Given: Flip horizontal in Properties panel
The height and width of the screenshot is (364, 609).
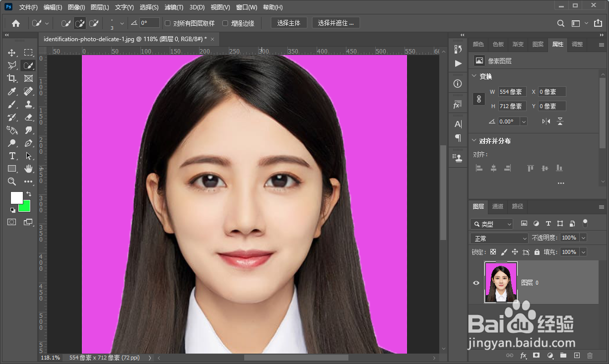Looking at the screenshot, I should point(546,121).
